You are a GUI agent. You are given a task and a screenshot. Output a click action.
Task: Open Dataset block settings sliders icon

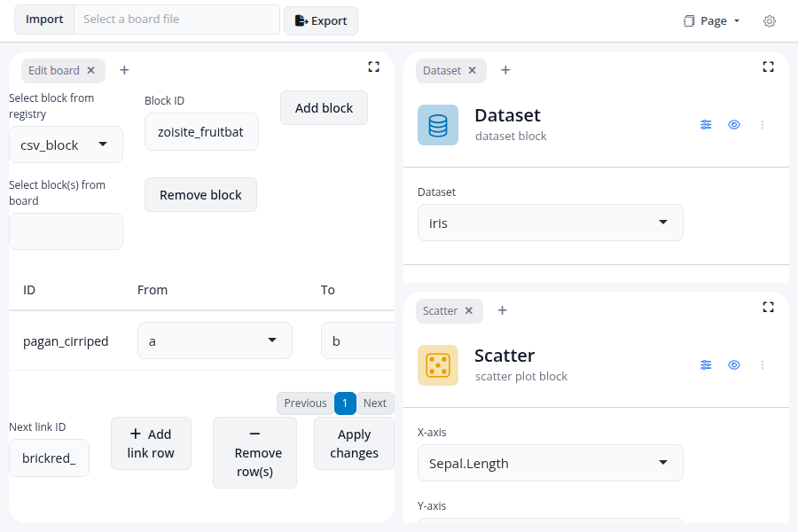pos(706,125)
